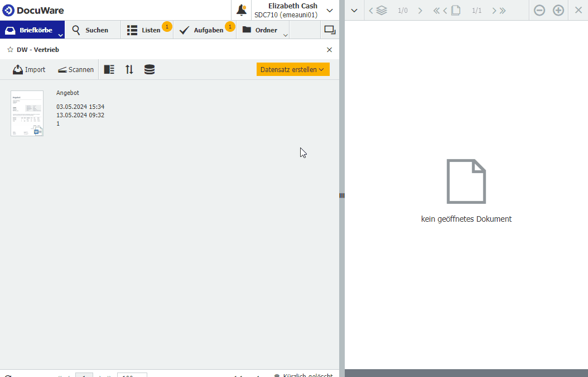588x377 pixels.
Task: Mark DW - Vertrieb tray as favorite
Action: (x=10, y=50)
